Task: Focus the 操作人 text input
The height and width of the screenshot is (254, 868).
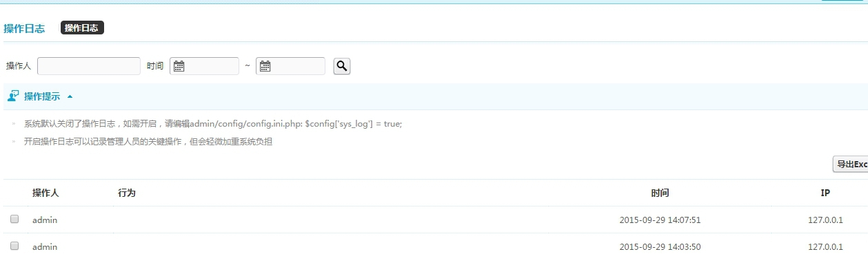Action: (89, 66)
